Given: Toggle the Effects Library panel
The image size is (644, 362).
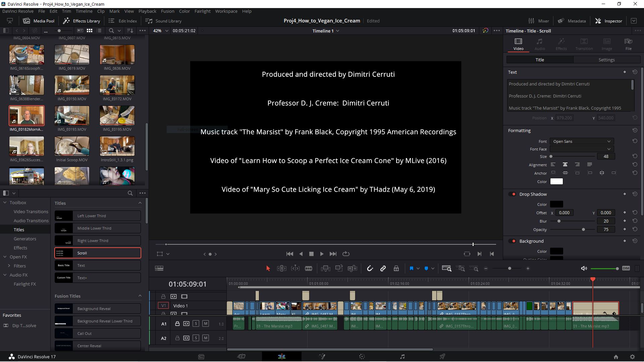Looking at the screenshot, I should coord(82,21).
